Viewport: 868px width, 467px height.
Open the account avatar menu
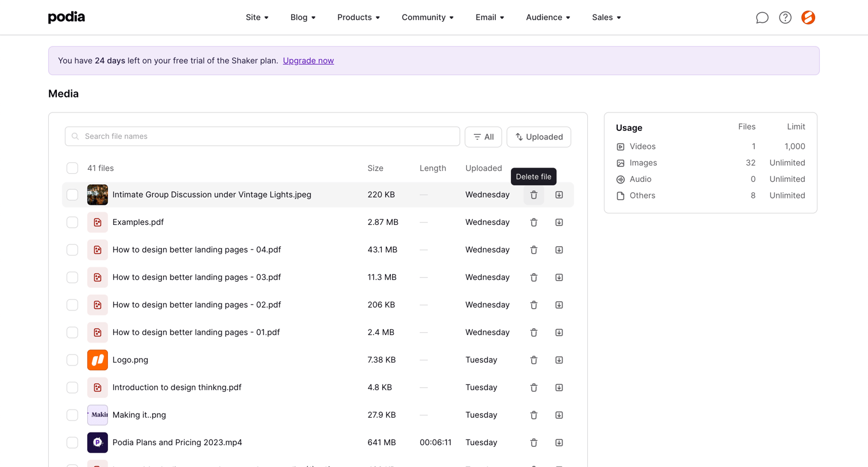coord(808,18)
